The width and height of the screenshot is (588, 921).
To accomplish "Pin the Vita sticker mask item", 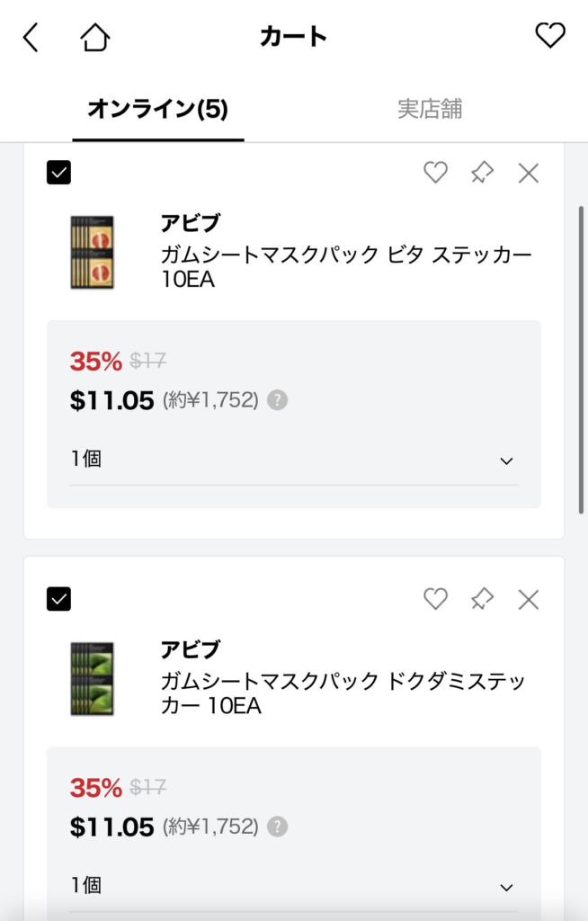I will (482, 173).
